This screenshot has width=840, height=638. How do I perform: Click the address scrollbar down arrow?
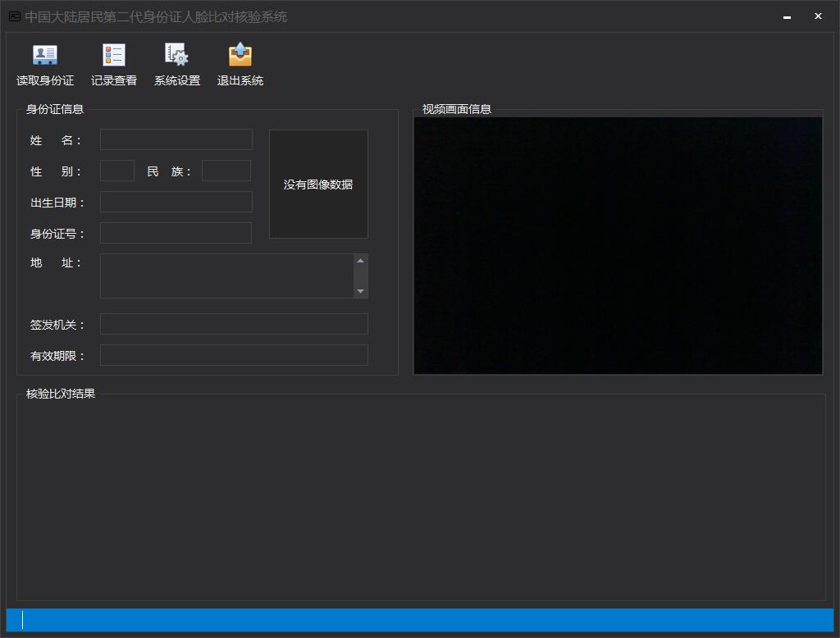(x=361, y=291)
